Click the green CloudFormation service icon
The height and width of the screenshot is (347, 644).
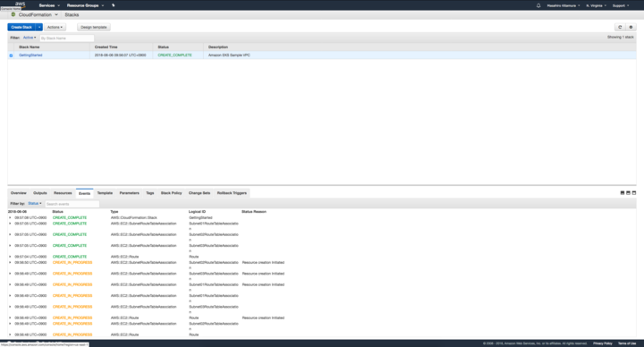pyautogui.click(x=13, y=14)
